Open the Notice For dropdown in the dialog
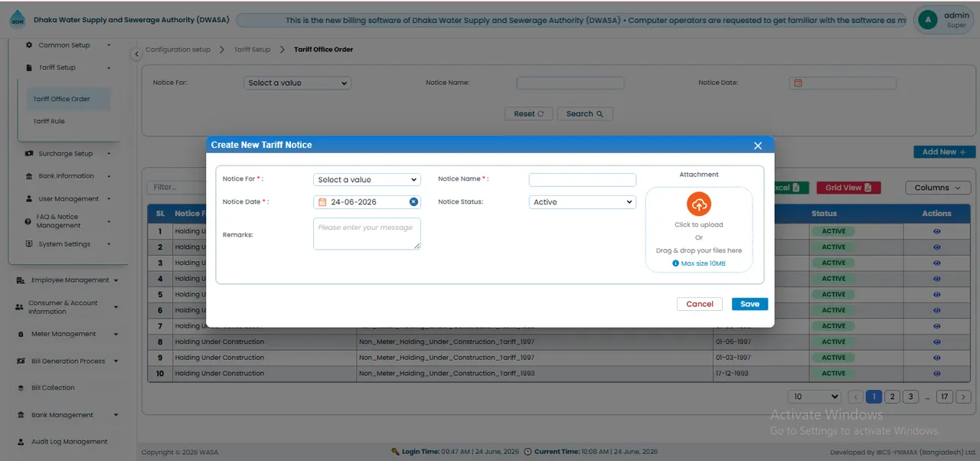Screen dimensions: 980x461 pos(367,180)
